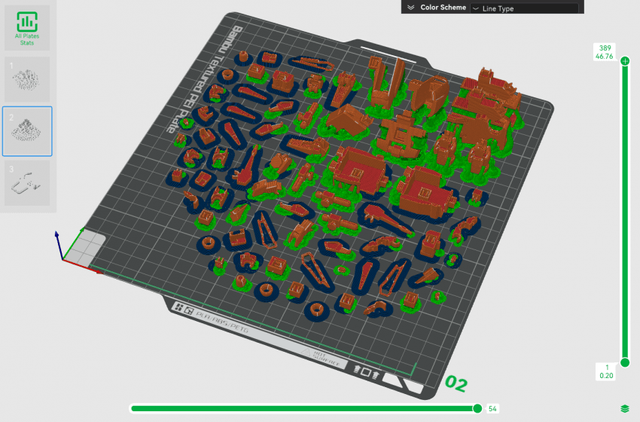Collapse the Color Scheme panel with double chevron
Screen dimensions: 640x422
point(410,7)
